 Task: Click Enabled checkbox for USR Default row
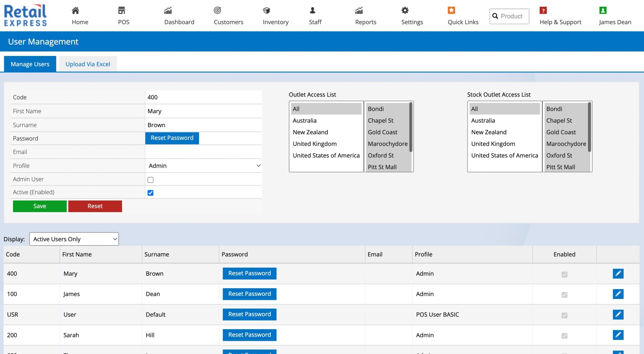pos(564,315)
